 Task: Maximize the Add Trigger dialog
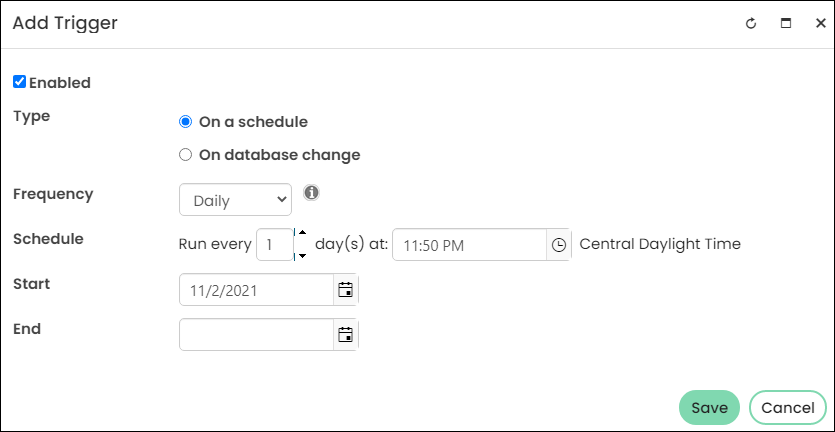(785, 23)
